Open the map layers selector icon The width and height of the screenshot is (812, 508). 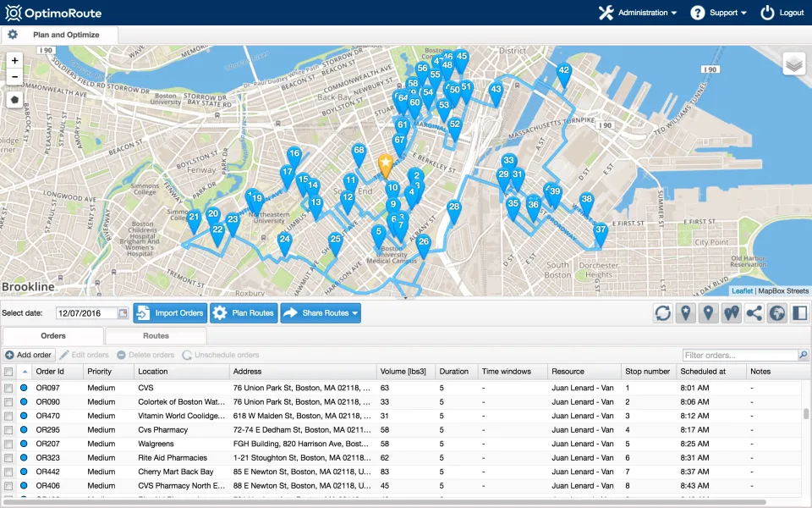coord(794,63)
